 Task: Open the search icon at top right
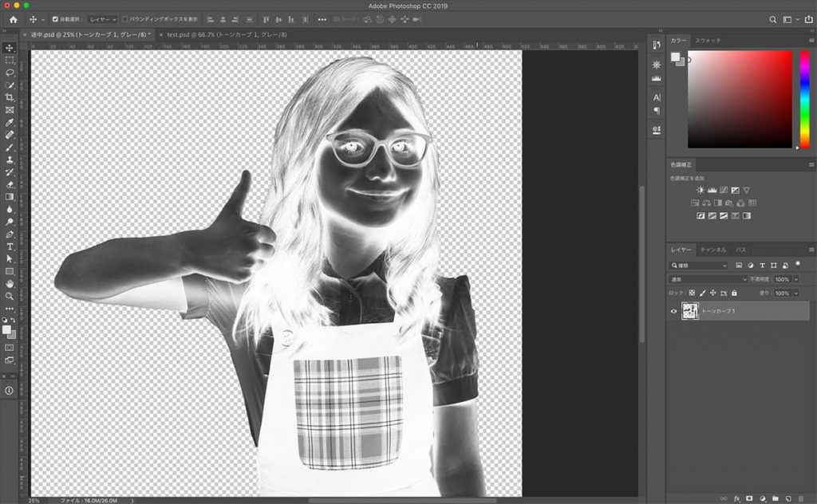click(772, 19)
